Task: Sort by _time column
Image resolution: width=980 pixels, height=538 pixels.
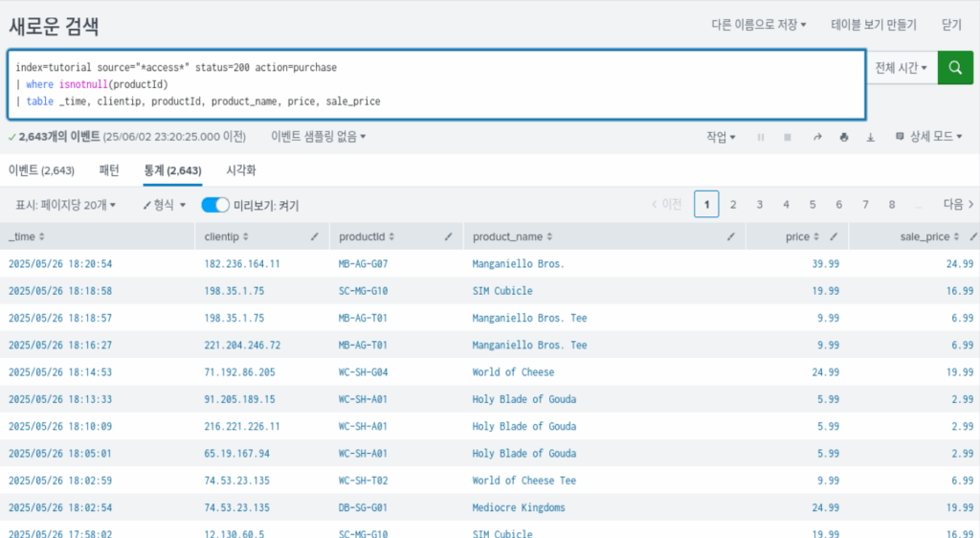Action: pyautogui.click(x=26, y=236)
